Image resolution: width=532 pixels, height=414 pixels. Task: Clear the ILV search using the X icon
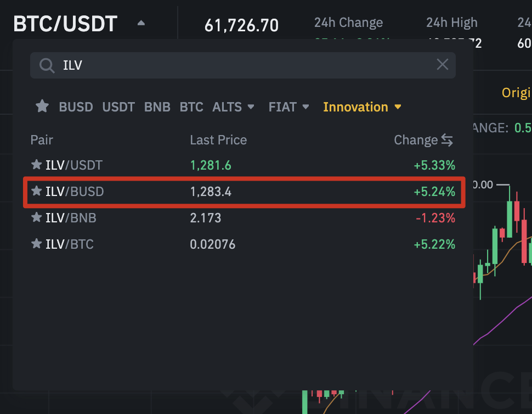point(442,64)
